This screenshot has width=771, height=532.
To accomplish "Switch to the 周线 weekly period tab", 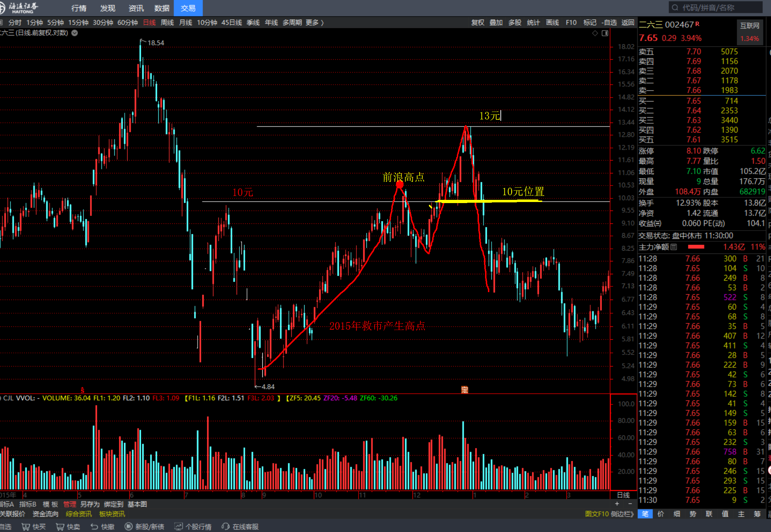I will (x=167, y=23).
